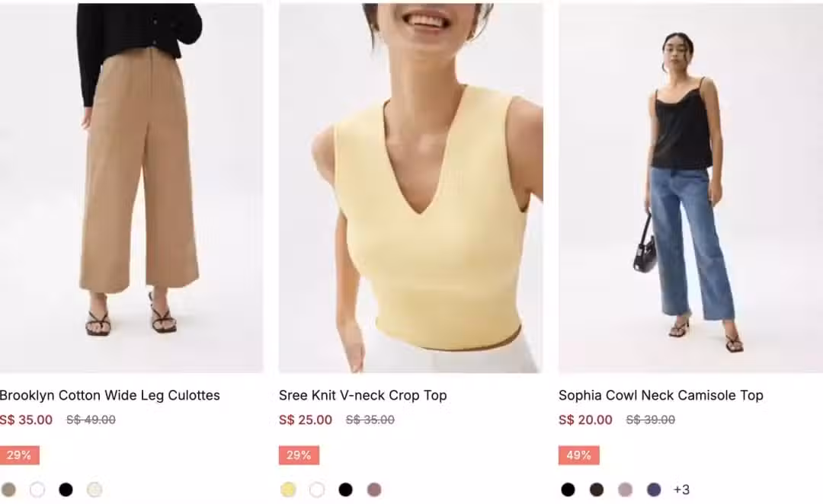Choose the white swatch for Sree Crop Top
The height and width of the screenshot is (504, 823).
(316, 490)
